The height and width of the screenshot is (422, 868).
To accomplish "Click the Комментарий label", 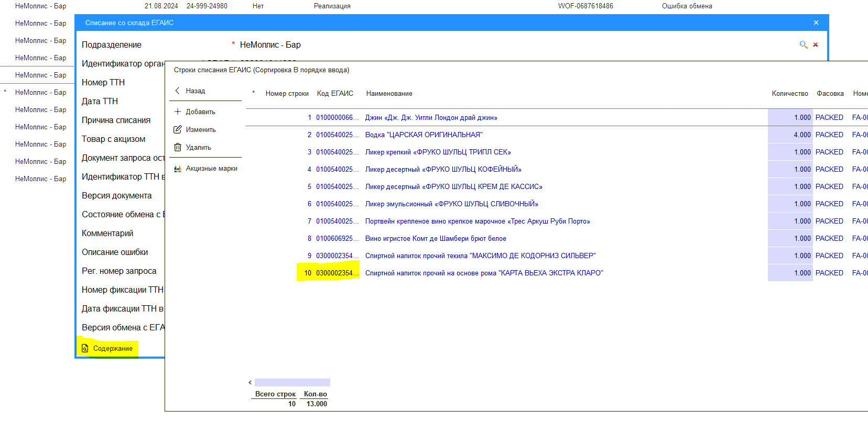I will point(107,234).
